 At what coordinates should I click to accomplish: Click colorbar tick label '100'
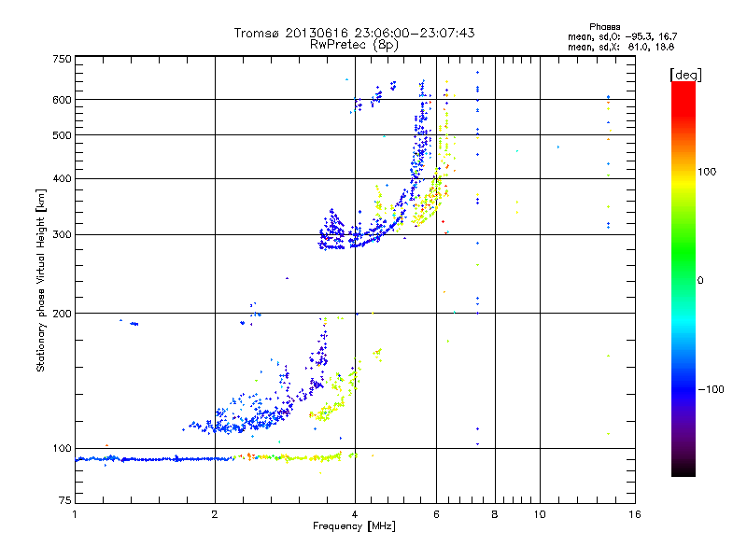[707, 172]
